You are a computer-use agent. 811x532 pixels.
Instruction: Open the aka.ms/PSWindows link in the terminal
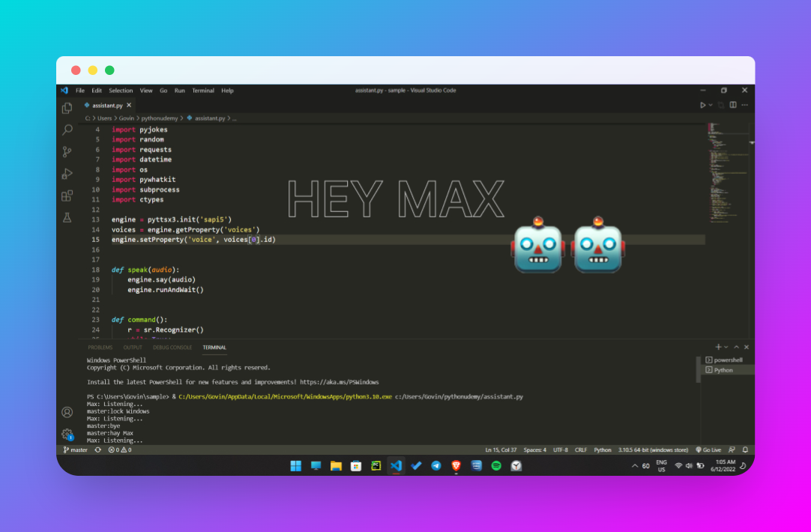(340, 382)
